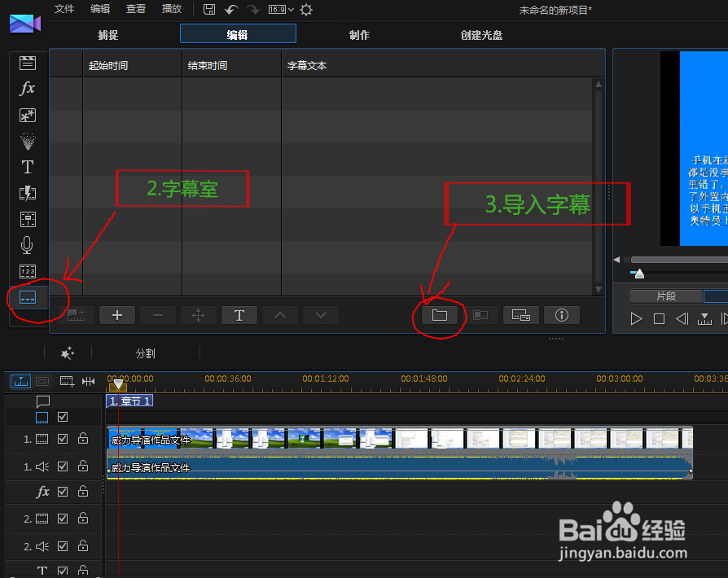The height and width of the screenshot is (578, 728).
Task: Open the Title Room T icon
Action: click(28, 167)
